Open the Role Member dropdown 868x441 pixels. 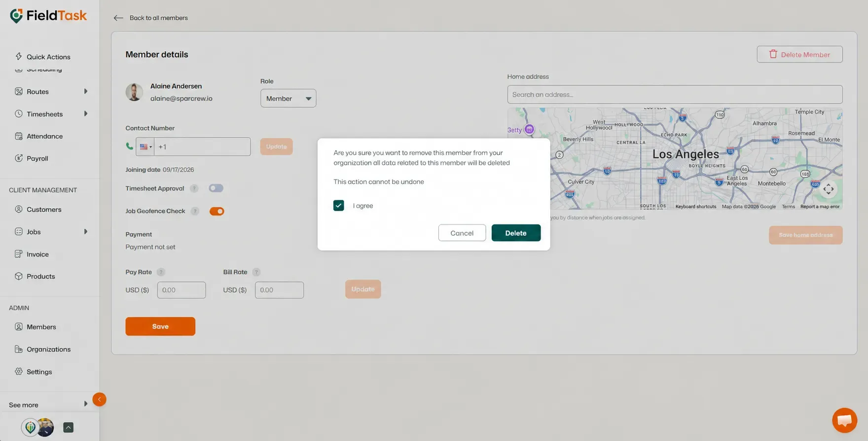pos(288,98)
